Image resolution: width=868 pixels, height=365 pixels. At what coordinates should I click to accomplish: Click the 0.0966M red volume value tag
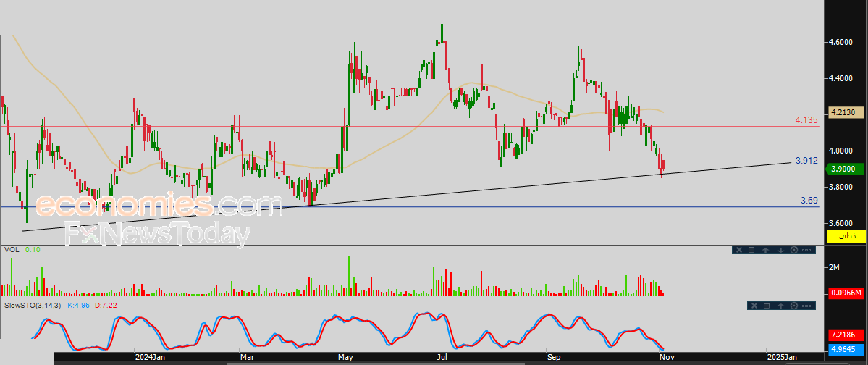tap(846, 293)
